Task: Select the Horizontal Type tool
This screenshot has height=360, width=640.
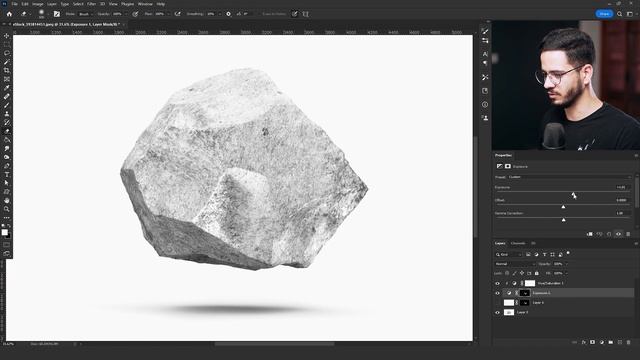Action: point(7,174)
